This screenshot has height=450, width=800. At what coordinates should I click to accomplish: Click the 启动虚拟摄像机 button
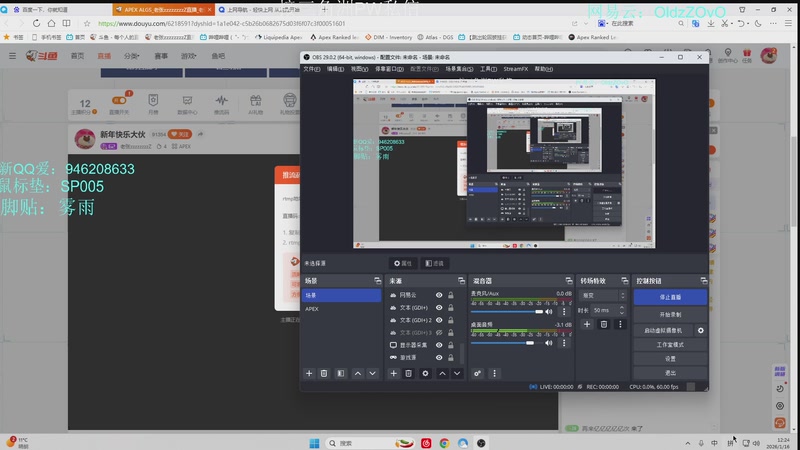[663, 331]
